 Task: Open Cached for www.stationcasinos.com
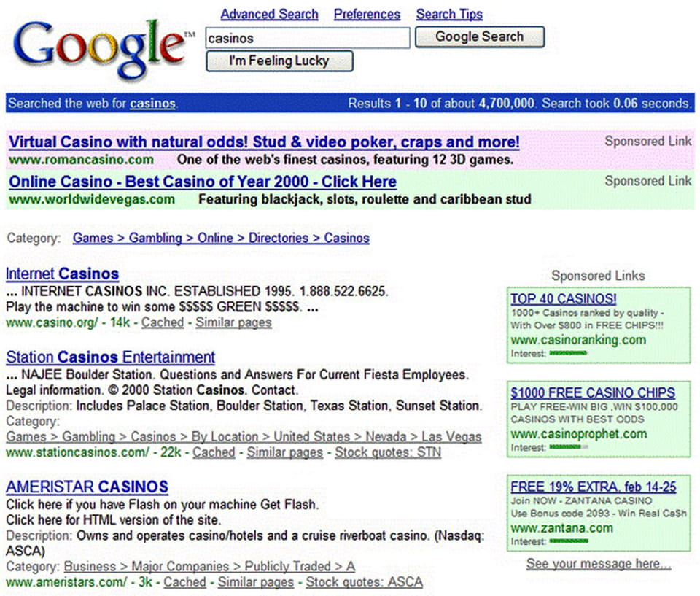214,452
